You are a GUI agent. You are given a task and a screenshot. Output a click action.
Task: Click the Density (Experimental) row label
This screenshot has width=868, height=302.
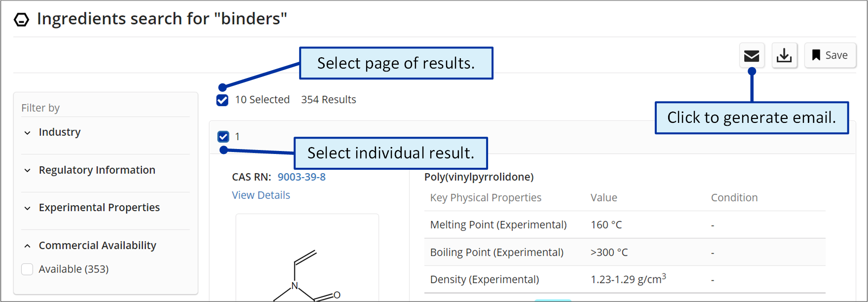point(485,280)
